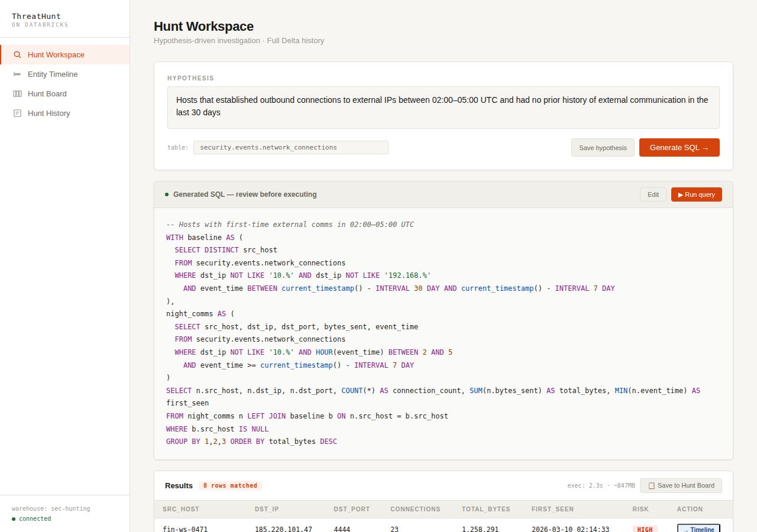Click inside the hypothesis text box
The width and height of the screenshot is (757, 532).
click(x=443, y=107)
